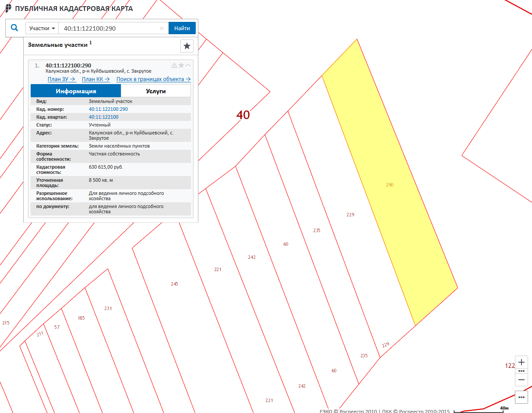Viewport: 532px width, 413px height.
Task: Click parcel label 211 on the map
Action: 40,334
